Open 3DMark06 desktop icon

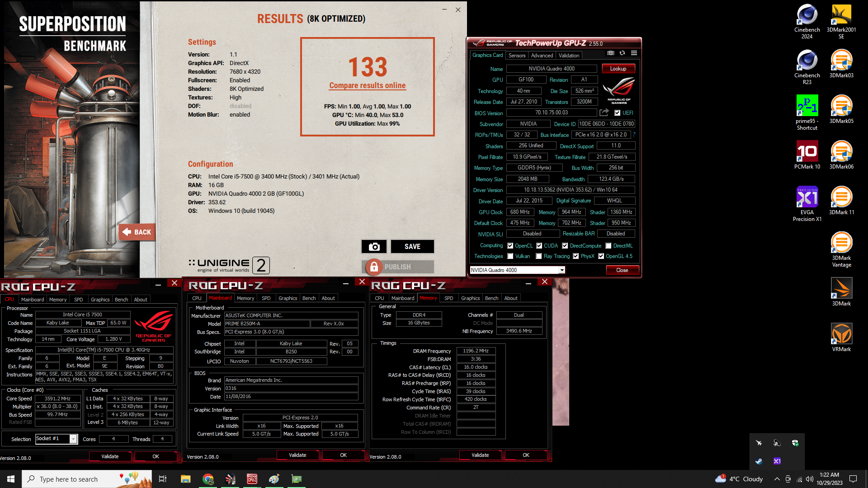click(841, 155)
